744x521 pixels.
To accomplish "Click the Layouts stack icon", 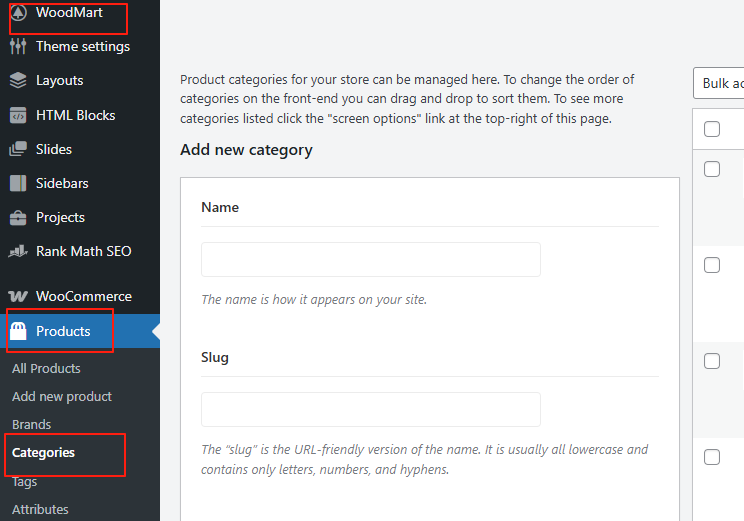I will click(18, 80).
